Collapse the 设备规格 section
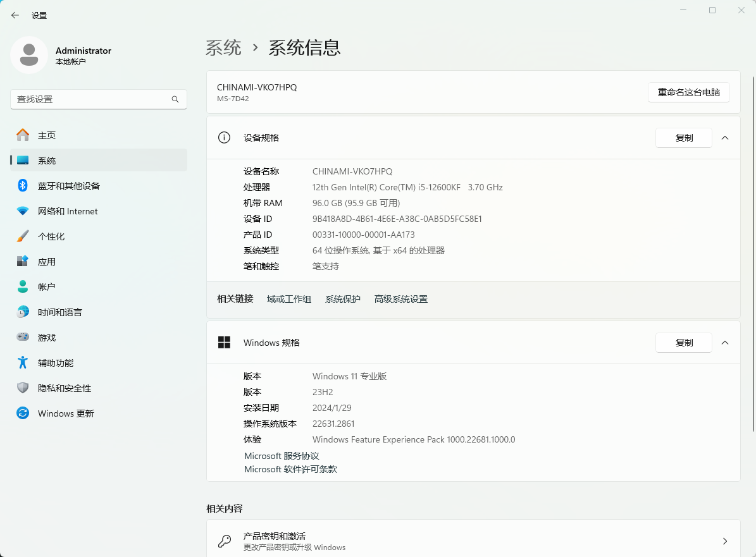 (x=724, y=138)
